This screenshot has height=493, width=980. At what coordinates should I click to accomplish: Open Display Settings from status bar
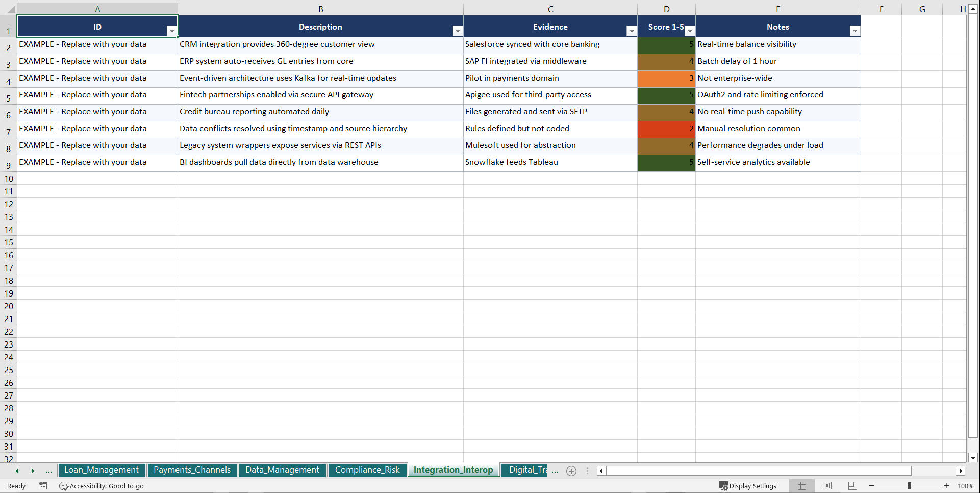pos(748,486)
